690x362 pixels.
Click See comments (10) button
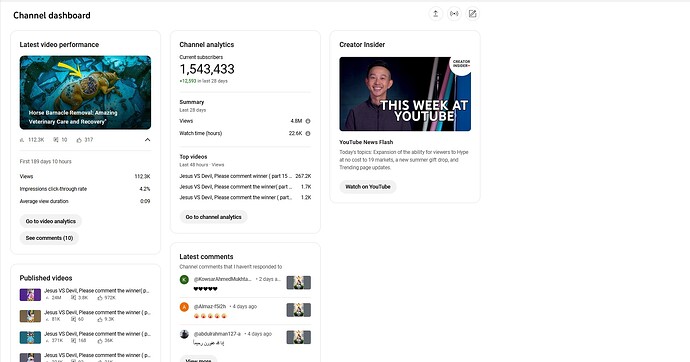pos(49,238)
